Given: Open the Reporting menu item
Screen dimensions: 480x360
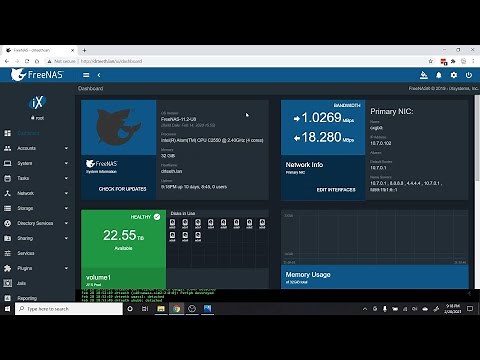Looking at the screenshot, I should click(27, 298).
